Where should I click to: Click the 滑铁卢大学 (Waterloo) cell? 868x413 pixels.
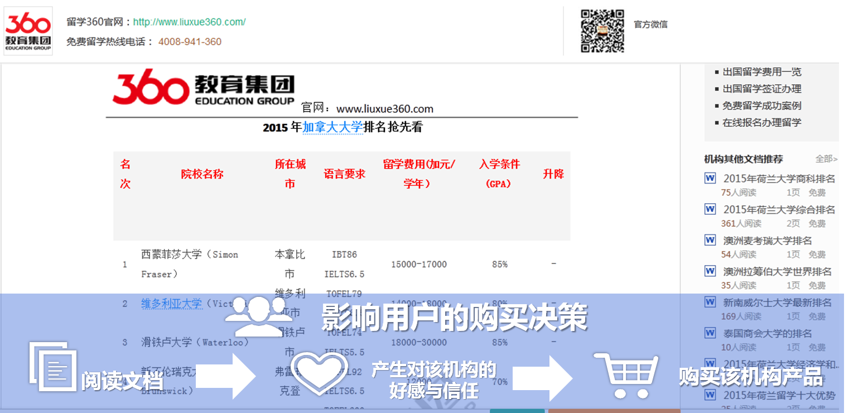[195, 342]
